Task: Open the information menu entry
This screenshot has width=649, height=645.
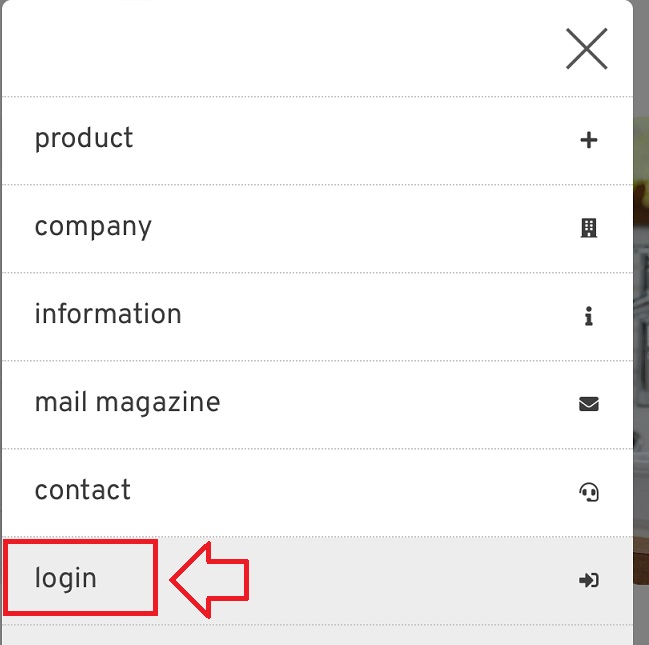Action: coord(108,314)
